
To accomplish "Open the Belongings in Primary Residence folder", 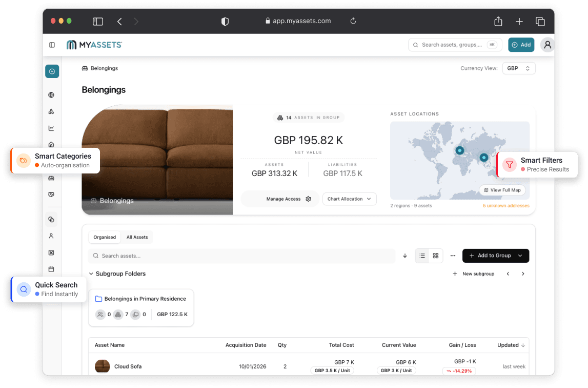I will click(x=141, y=308).
